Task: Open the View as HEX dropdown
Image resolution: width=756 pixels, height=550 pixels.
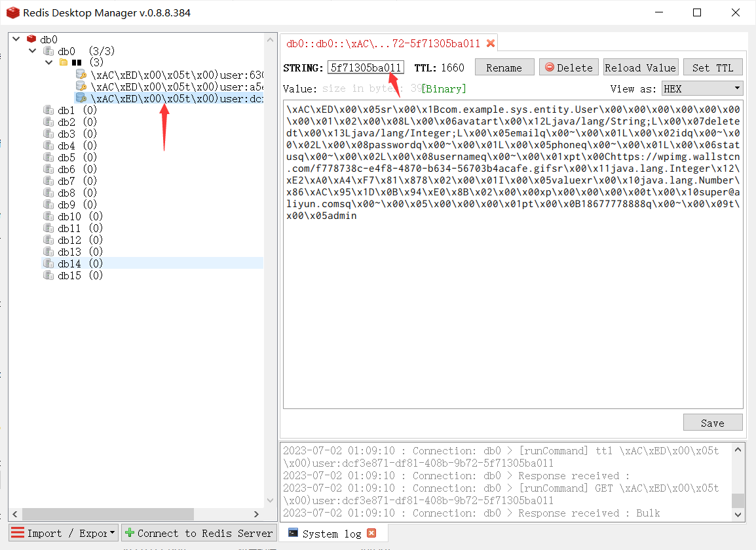Action: [x=702, y=88]
